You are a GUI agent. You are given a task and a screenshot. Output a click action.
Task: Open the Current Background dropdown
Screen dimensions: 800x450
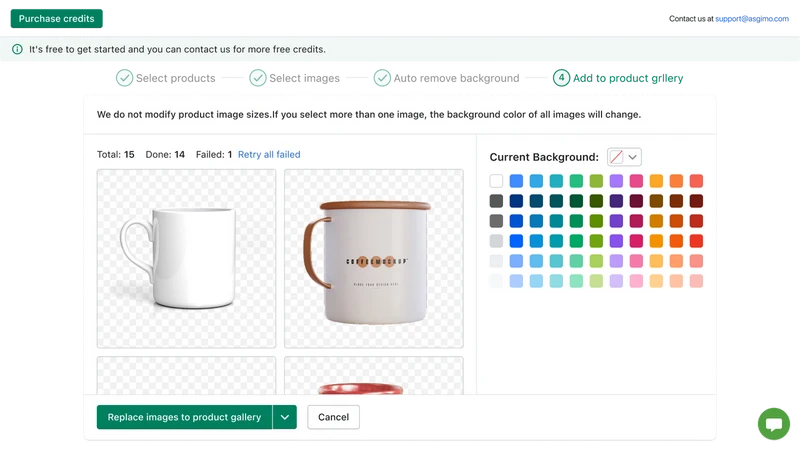[624, 157]
